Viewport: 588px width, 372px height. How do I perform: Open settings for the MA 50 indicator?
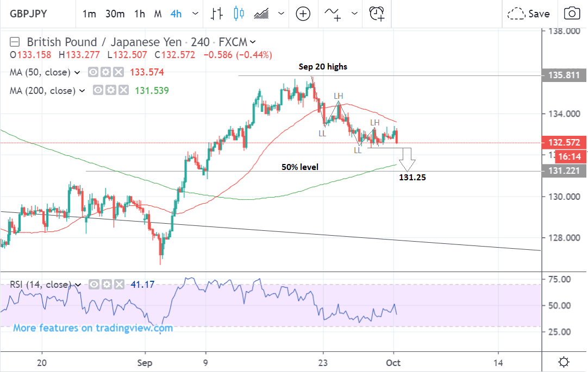(x=105, y=72)
